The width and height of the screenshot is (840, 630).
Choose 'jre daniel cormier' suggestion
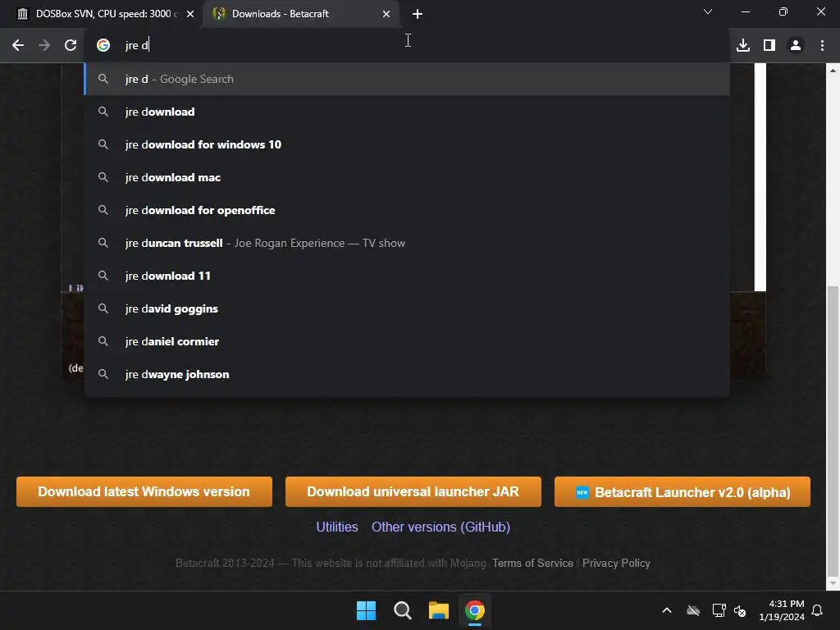pyautogui.click(x=407, y=341)
